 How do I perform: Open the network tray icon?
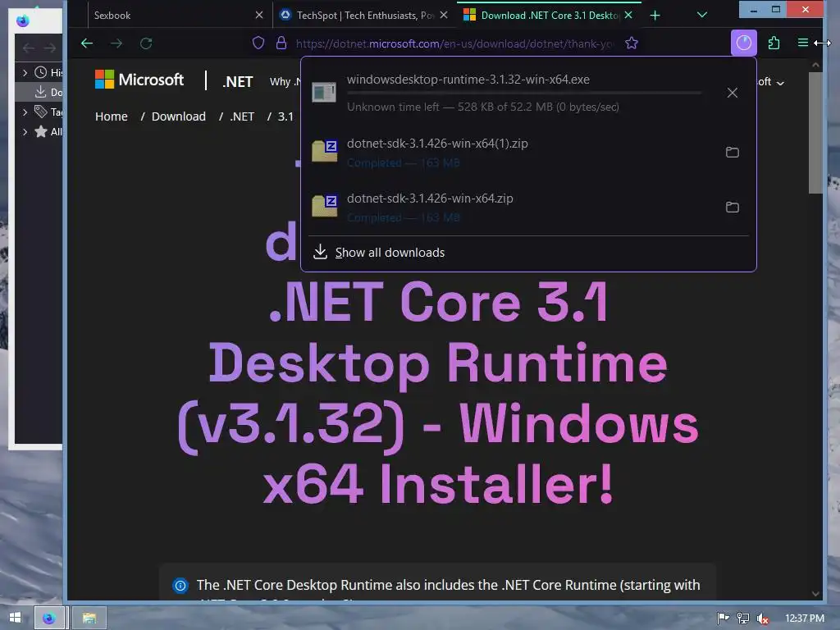(x=743, y=619)
